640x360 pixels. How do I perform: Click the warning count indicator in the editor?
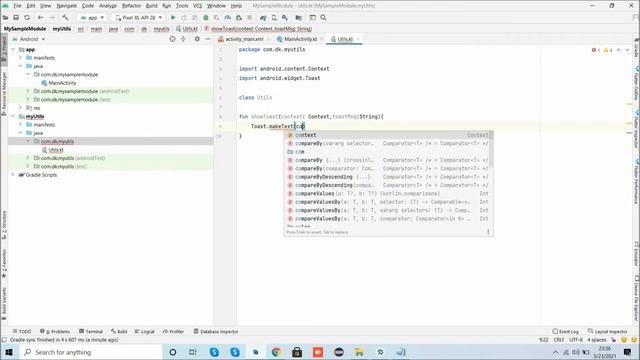[608, 50]
